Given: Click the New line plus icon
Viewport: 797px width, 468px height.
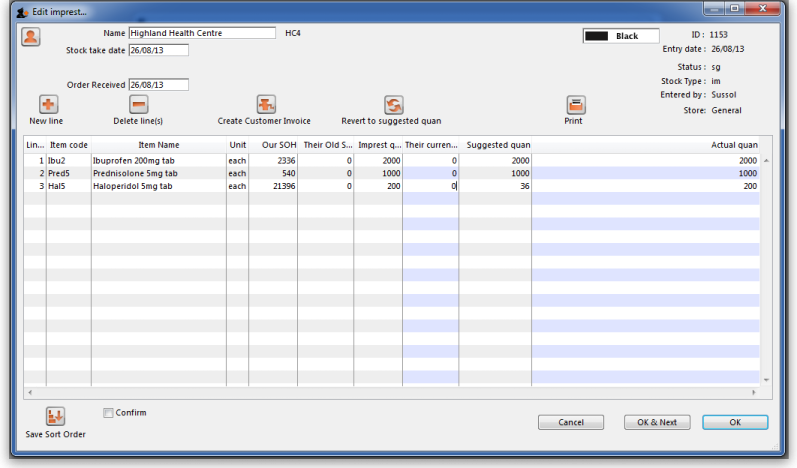Looking at the screenshot, I should (47, 105).
